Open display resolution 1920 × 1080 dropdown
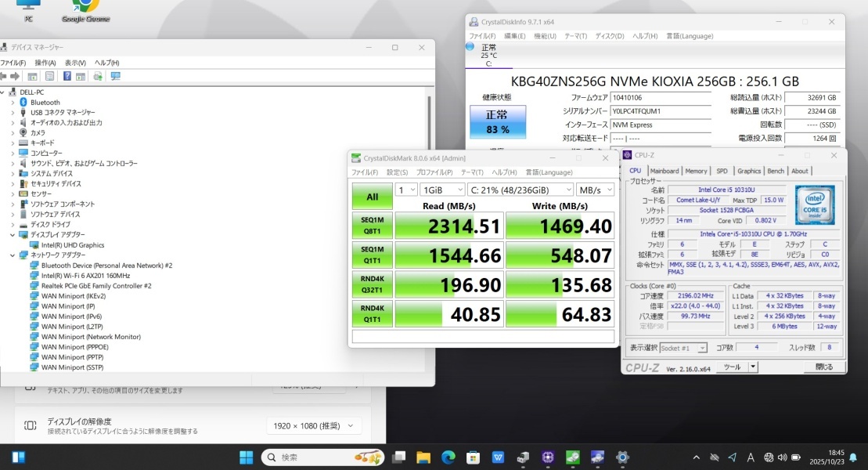This screenshot has width=868, height=470. click(x=313, y=426)
